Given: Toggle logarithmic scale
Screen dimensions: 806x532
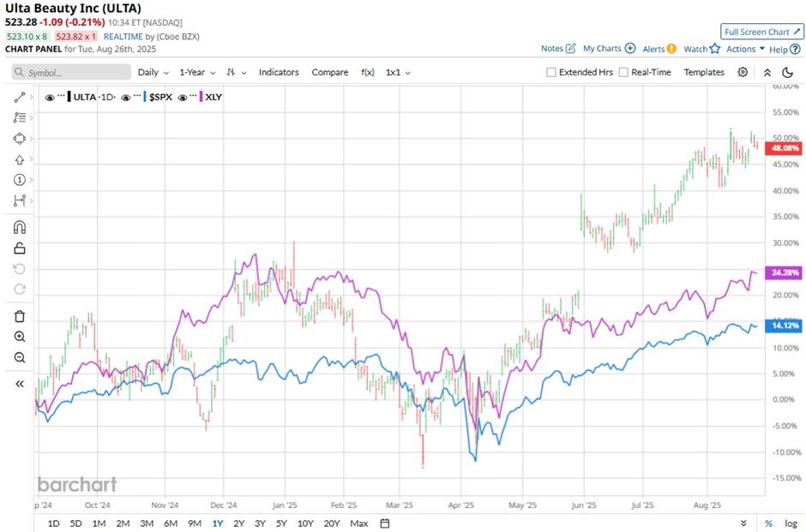Looking at the screenshot, I should pyautogui.click(x=791, y=523).
